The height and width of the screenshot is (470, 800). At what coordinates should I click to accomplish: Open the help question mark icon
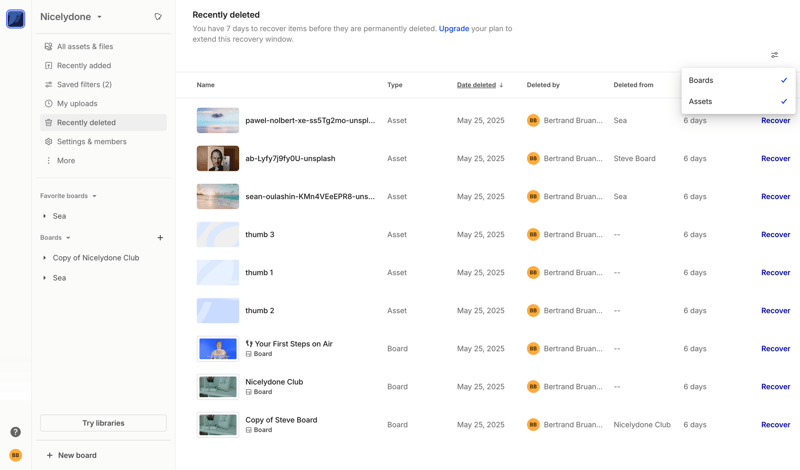(x=15, y=432)
